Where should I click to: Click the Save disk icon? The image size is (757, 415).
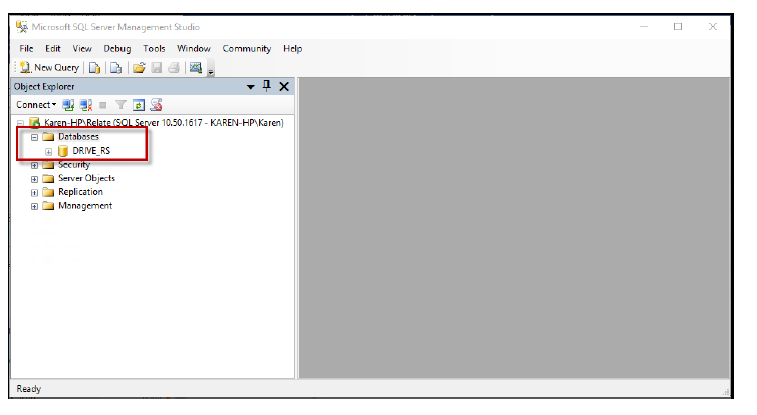[x=156, y=68]
